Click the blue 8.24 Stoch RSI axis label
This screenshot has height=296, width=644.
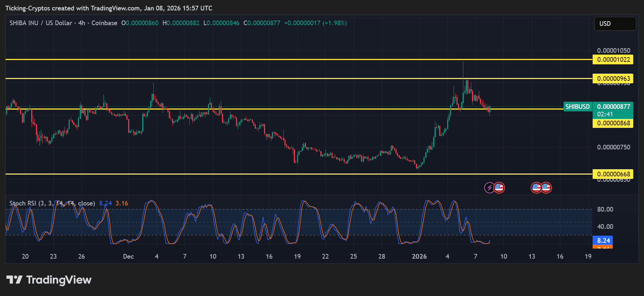[x=603, y=241]
